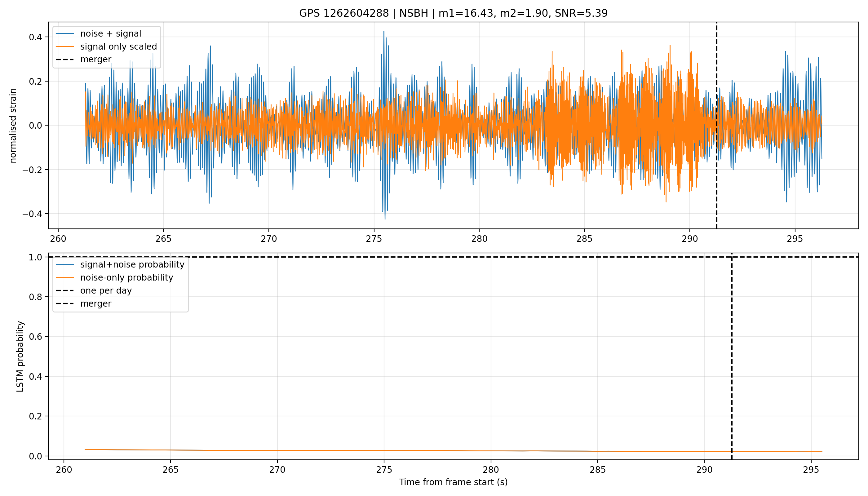This screenshot has height=496, width=868.
Task: Click the 'LSTM probability' y-axis label
Action: coord(20,356)
